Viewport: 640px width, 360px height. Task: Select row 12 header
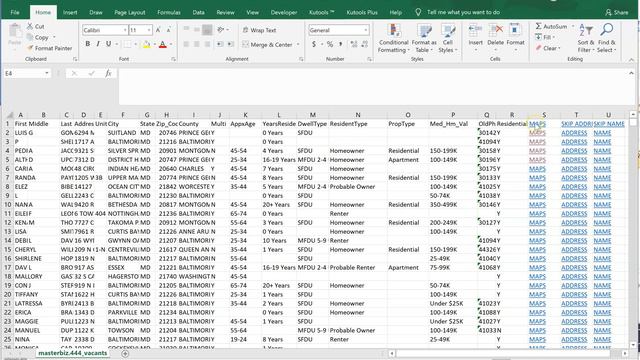pos(8,222)
